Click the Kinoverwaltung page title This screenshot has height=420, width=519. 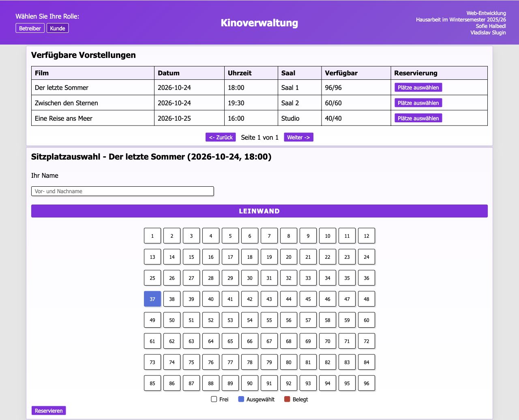pyautogui.click(x=259, y=23)
